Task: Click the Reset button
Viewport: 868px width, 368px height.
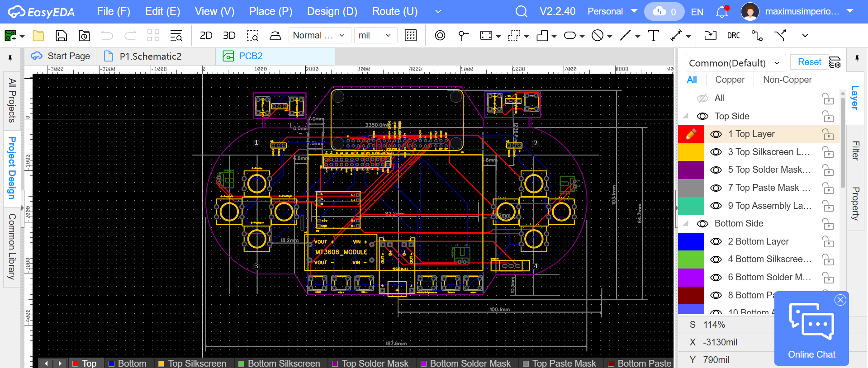Action: pyautogui.click(x=809, y=62)
